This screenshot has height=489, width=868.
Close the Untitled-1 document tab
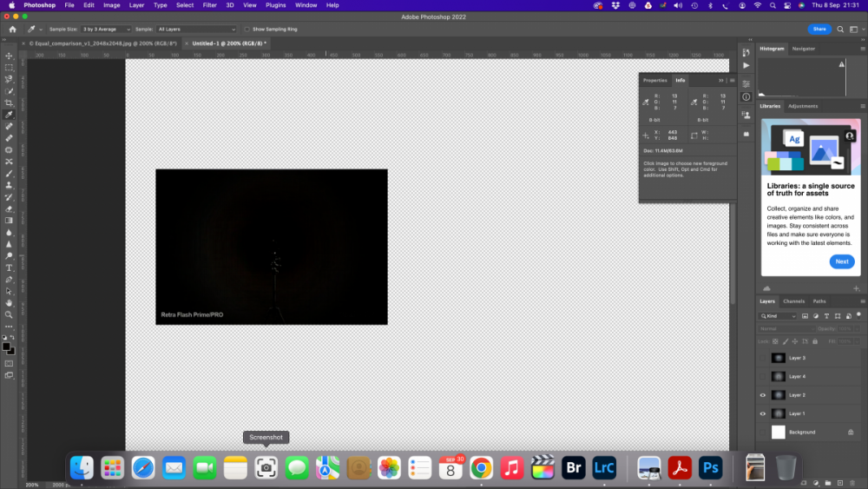187,43
